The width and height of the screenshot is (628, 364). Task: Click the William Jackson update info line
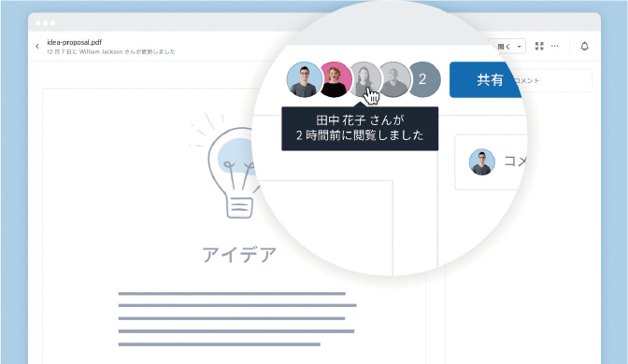click(111, 51)
